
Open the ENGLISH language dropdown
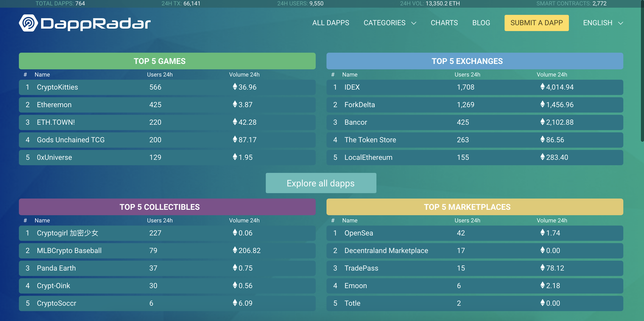(x=598, y=23)
